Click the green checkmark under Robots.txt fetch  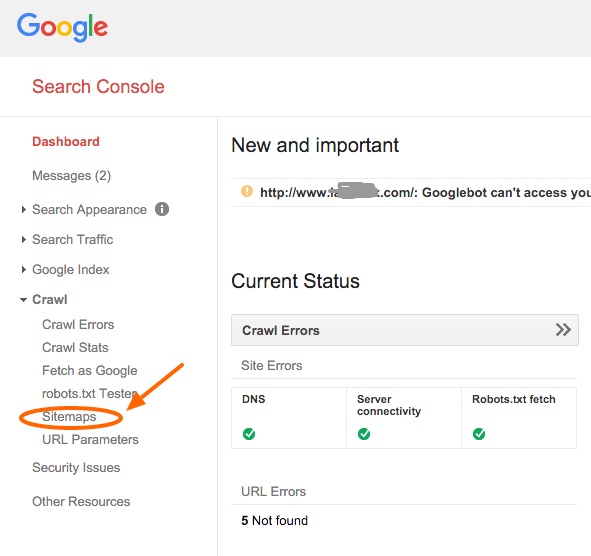(x=479, y=434)
